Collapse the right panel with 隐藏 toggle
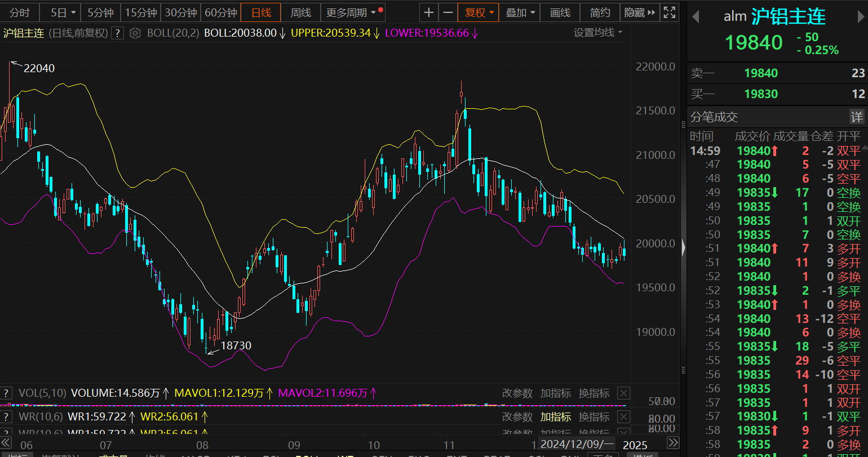Image resolution: width=868 pixels, height=457 pixels. [640, 12]
